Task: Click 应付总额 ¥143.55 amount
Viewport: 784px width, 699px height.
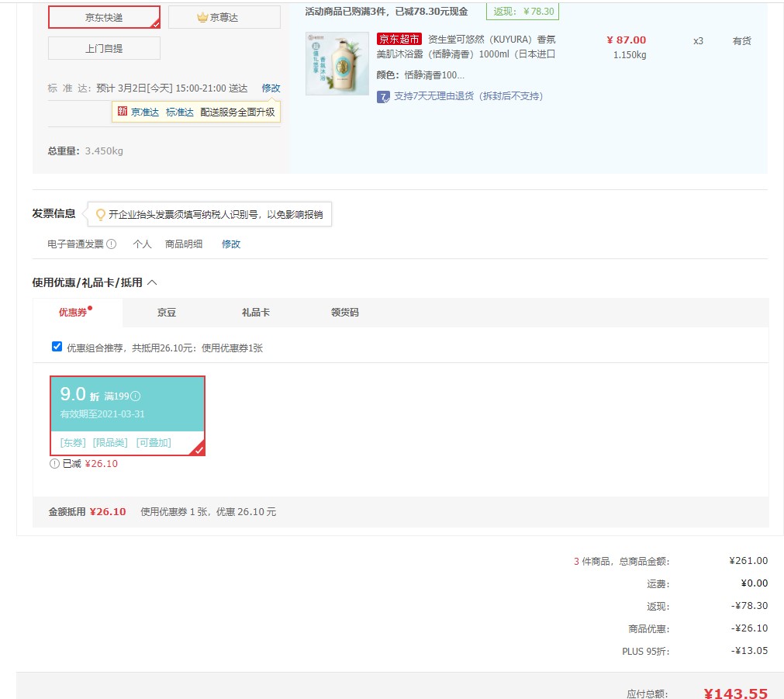Action: [735, 693]
